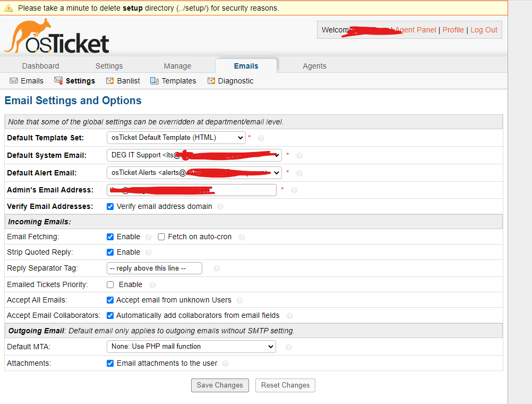Click help icon beside Default MTA dropdown

[288, 347]
